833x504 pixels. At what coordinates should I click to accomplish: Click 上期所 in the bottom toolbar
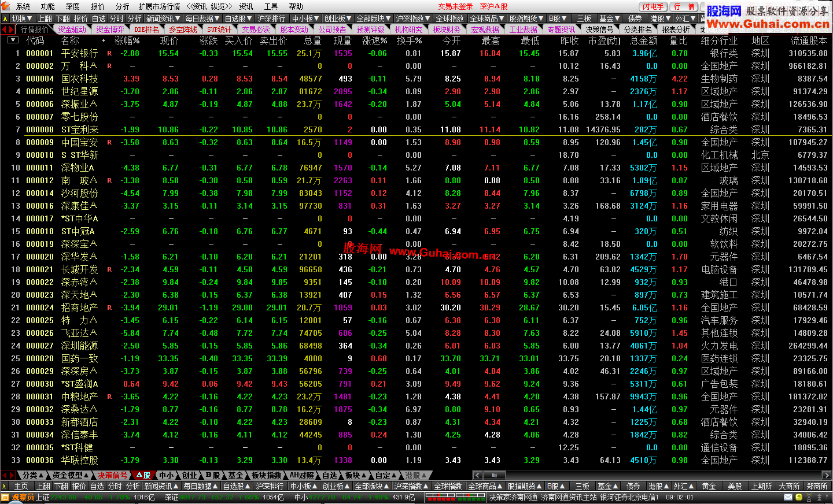pos(762,486)
